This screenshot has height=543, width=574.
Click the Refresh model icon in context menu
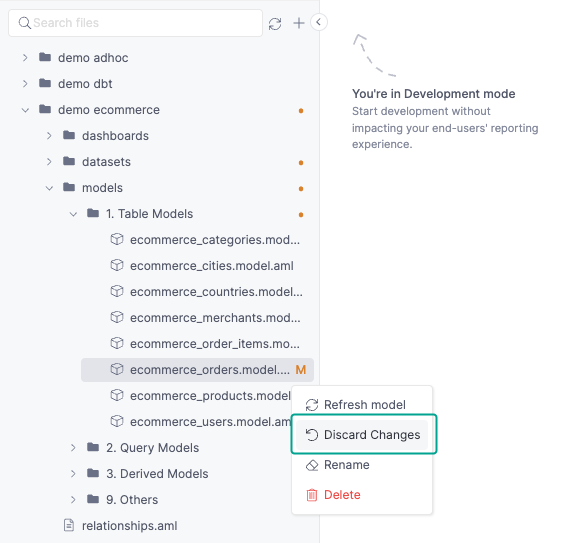(312, 405)
